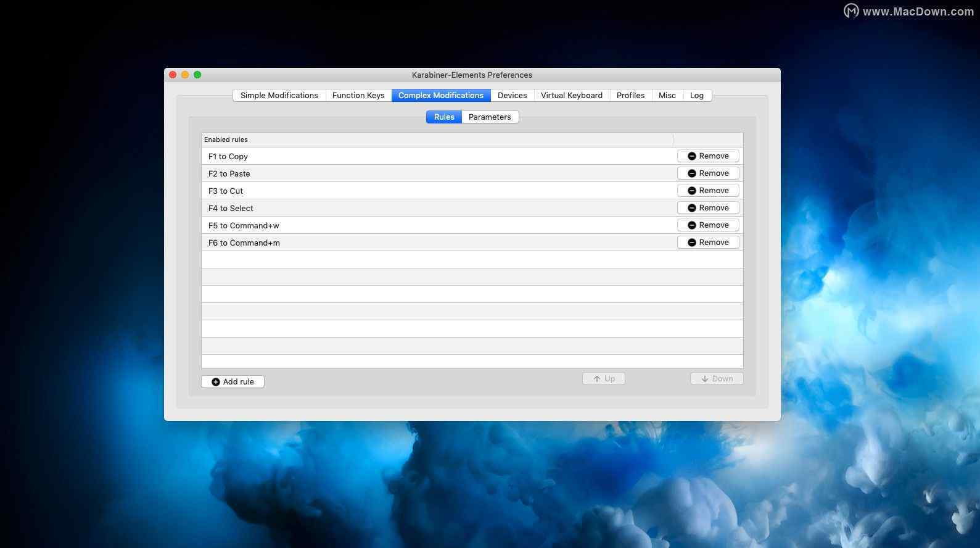This screenshot has height=548, width=980.
Task: Open the Virtual Keyboard tab
Action: point(571,96)
